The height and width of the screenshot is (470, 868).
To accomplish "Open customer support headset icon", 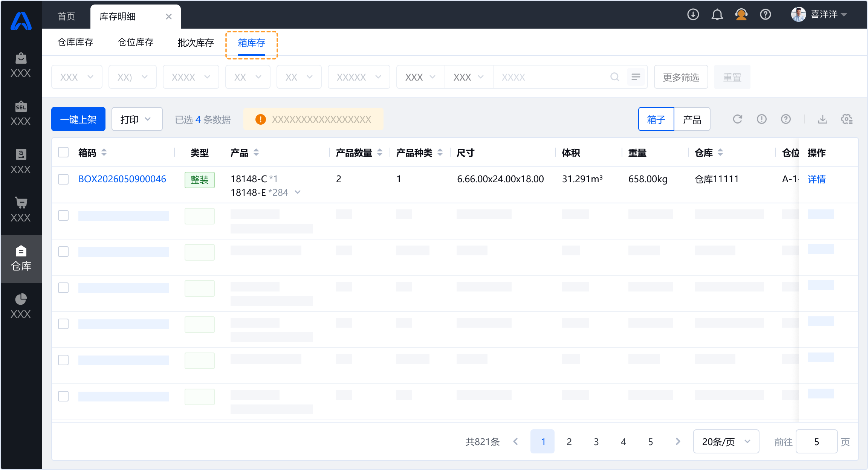I will point(741,15).
